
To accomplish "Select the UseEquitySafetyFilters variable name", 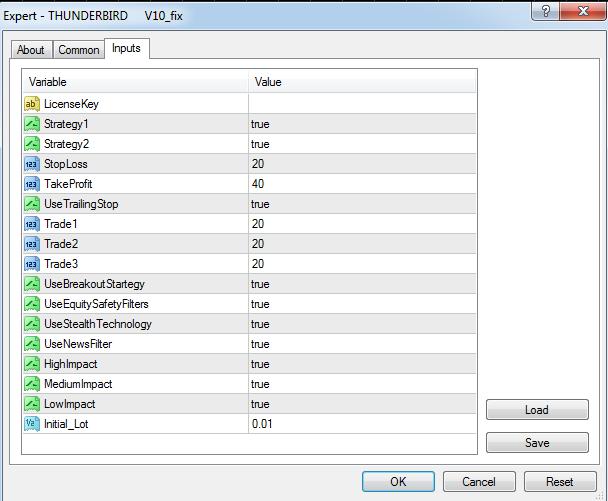I will [x=96, y=304].
